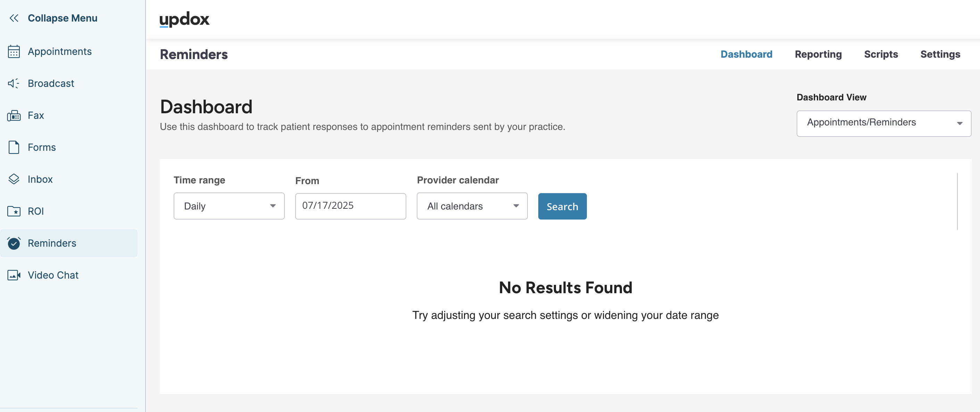Image resolution: width=980 pixels, height=412 pixels.
Task: Click the Forms document icon
Action: (14, 147)
